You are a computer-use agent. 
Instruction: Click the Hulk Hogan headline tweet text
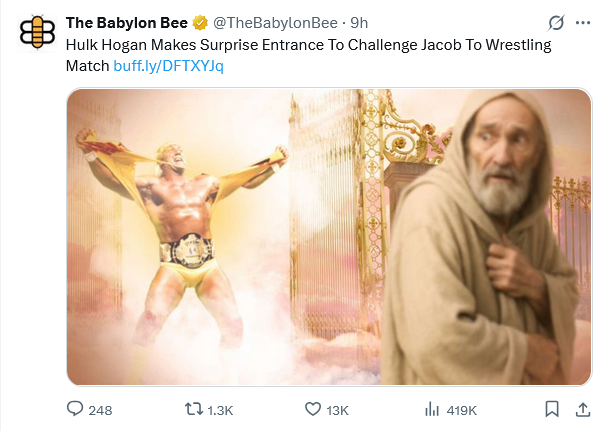tap(300, 46)
